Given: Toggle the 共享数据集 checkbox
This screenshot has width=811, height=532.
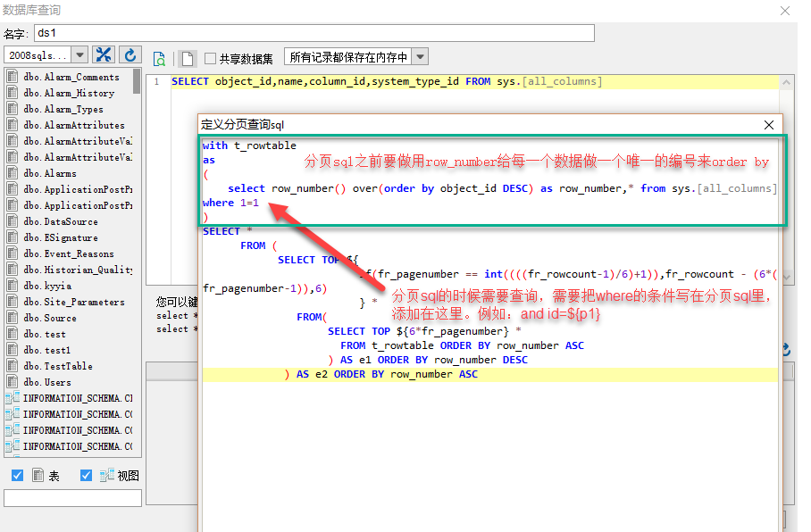Looking at the screenshot, I should [210, 58].
